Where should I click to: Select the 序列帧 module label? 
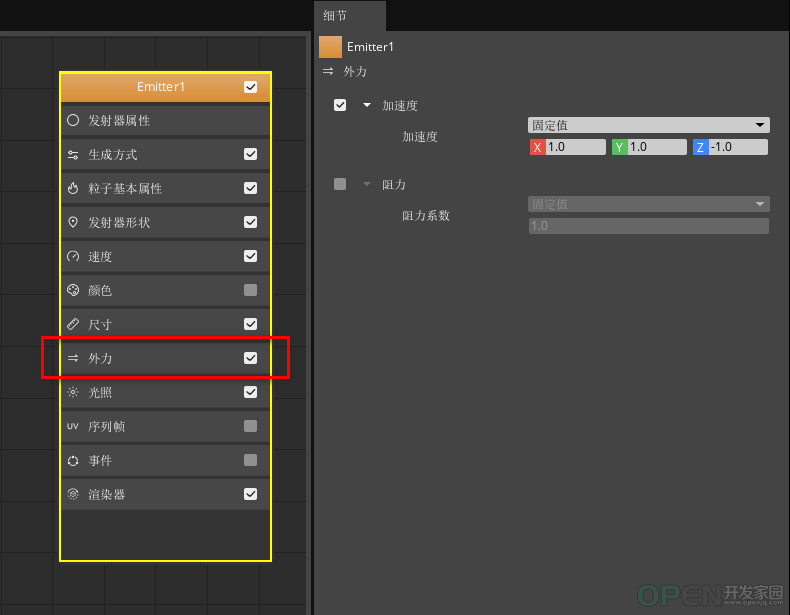[106, 426]
